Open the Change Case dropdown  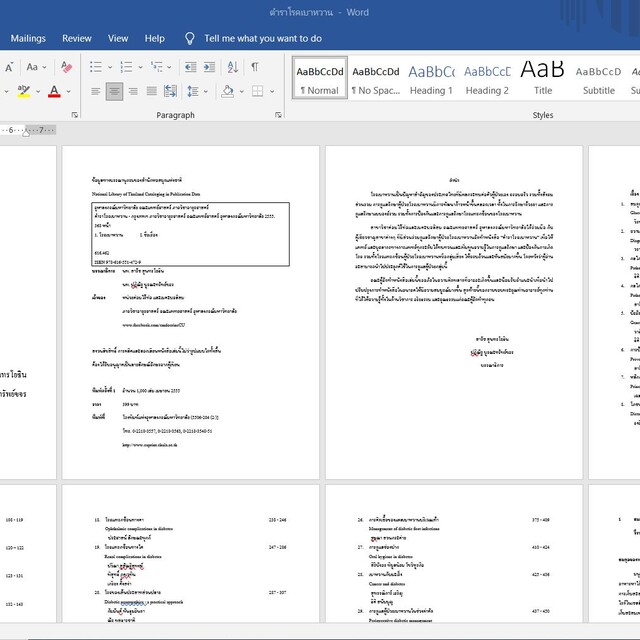click(35, 67)
